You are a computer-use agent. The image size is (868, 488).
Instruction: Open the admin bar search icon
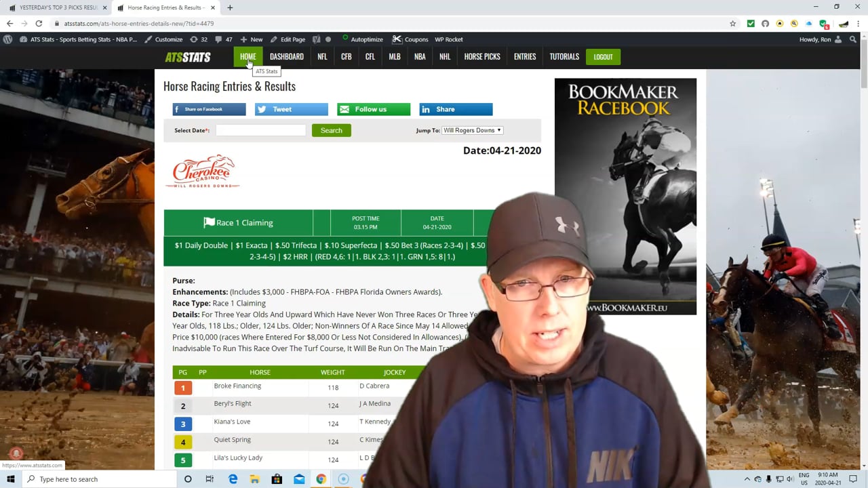[x=853, y=39]
